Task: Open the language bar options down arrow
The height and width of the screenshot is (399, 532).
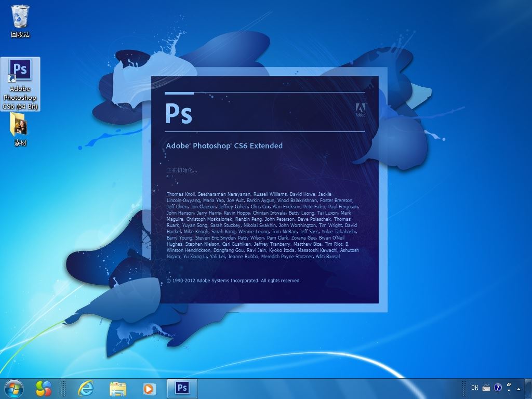Action: pos(509,391)
